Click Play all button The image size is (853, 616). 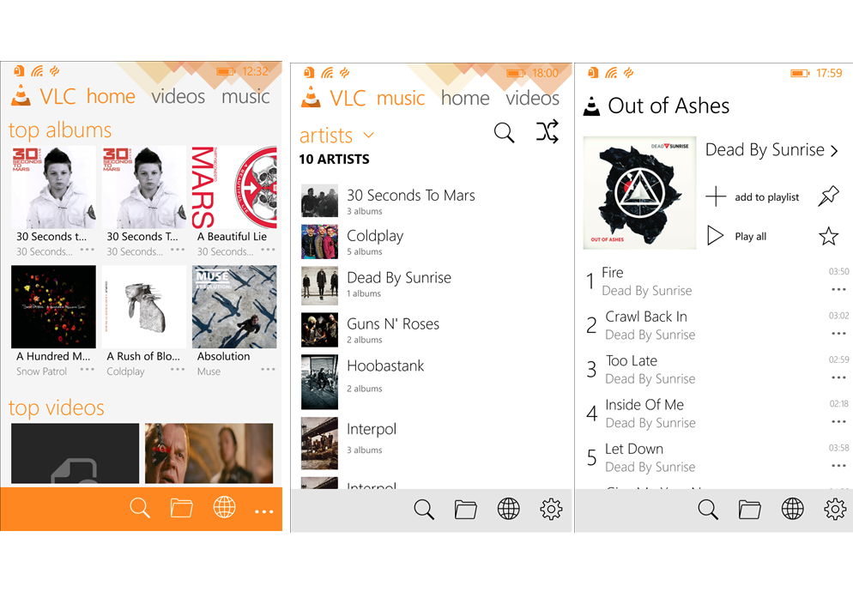737,236
